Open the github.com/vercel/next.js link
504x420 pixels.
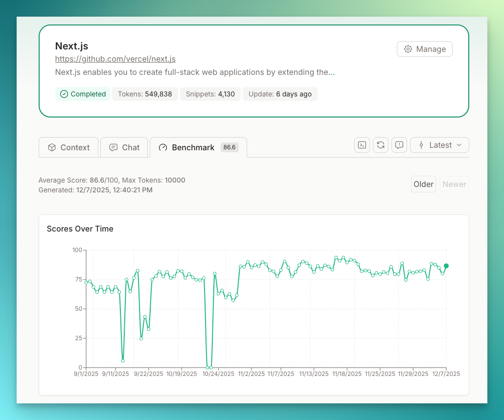115,59
